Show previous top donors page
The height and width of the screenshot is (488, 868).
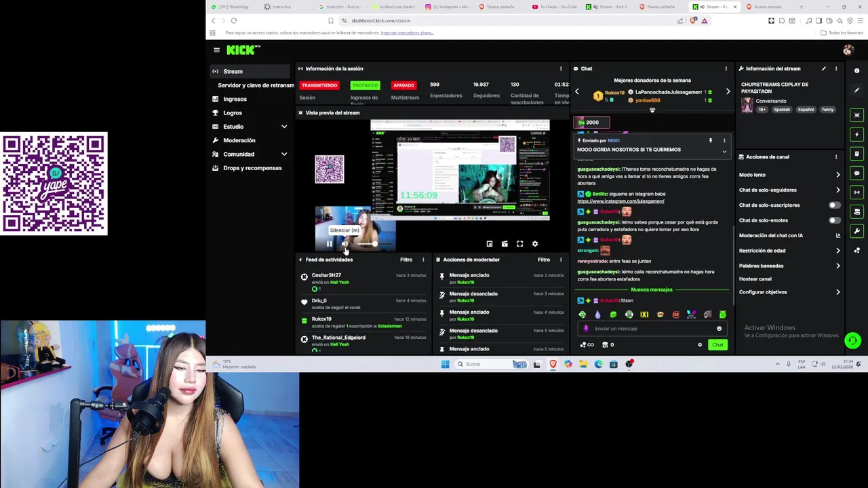tap(576, 91)
